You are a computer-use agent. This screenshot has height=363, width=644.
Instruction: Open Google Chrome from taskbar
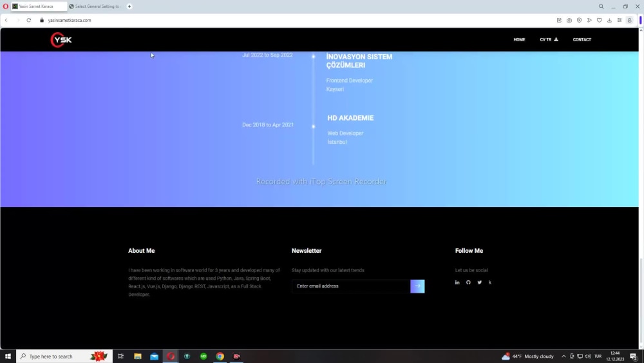point(220,357)
